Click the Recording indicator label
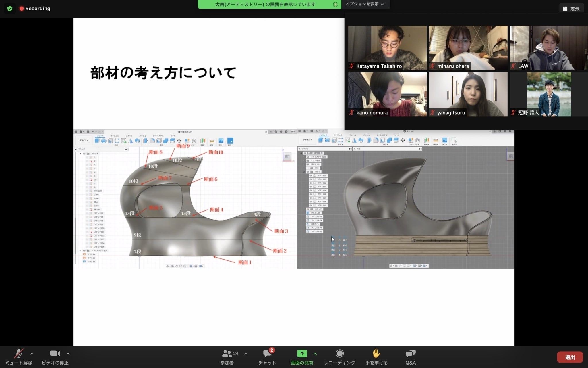 tap(38, 9)
